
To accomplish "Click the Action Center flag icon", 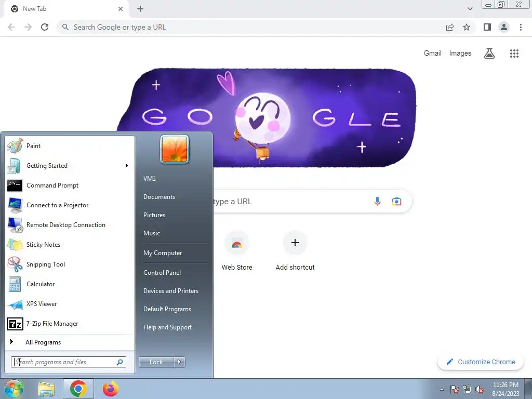I will pyautogui.click(x=455, y=389).
